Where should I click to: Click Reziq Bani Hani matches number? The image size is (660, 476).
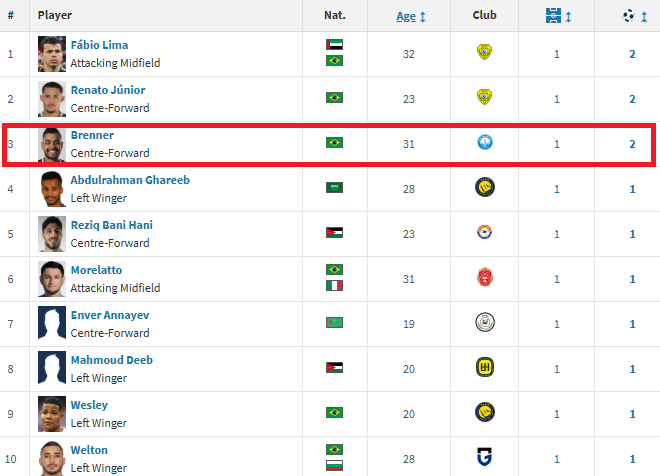556,234
